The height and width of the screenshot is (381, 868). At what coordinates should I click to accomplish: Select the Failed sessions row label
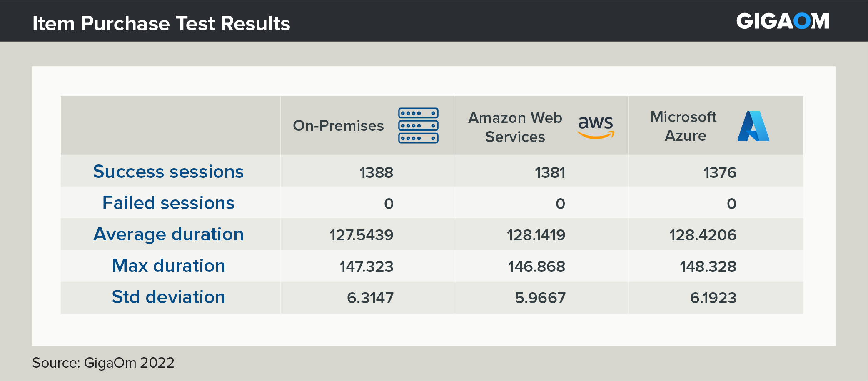(x=168, y=203)
